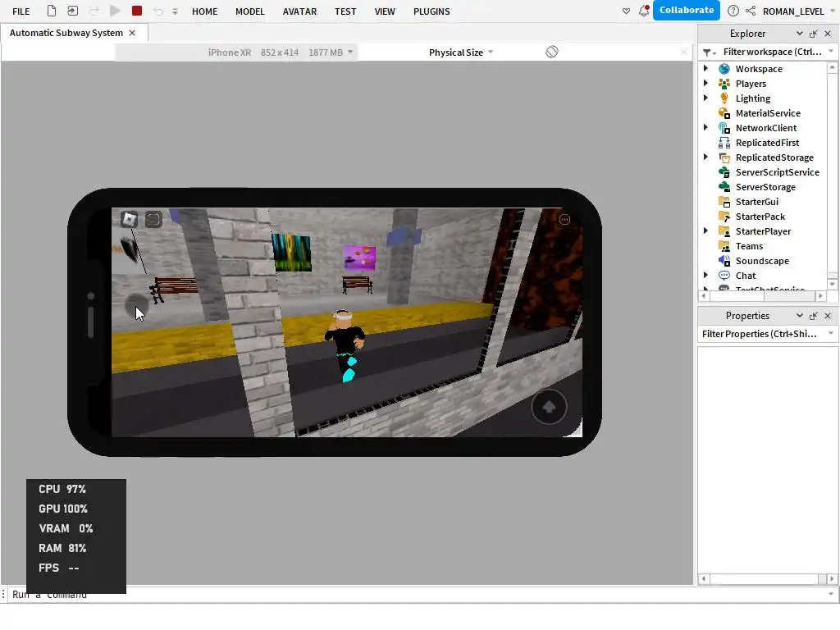This screenshot has height=630, width=840.
Task: Select StarterGui in Explorer
Action: click(756, 202)
